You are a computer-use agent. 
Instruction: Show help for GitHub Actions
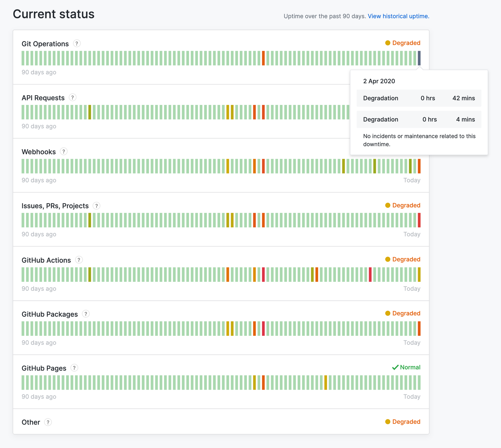(79, 260)
